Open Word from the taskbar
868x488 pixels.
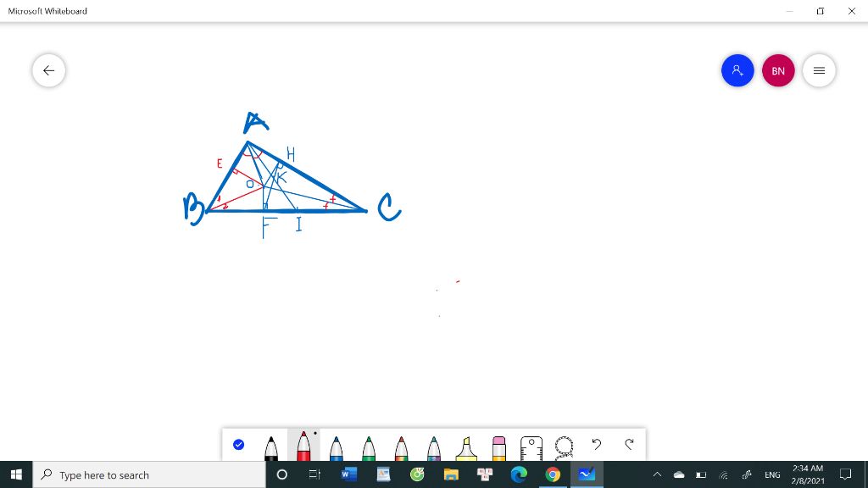point(348,474)
